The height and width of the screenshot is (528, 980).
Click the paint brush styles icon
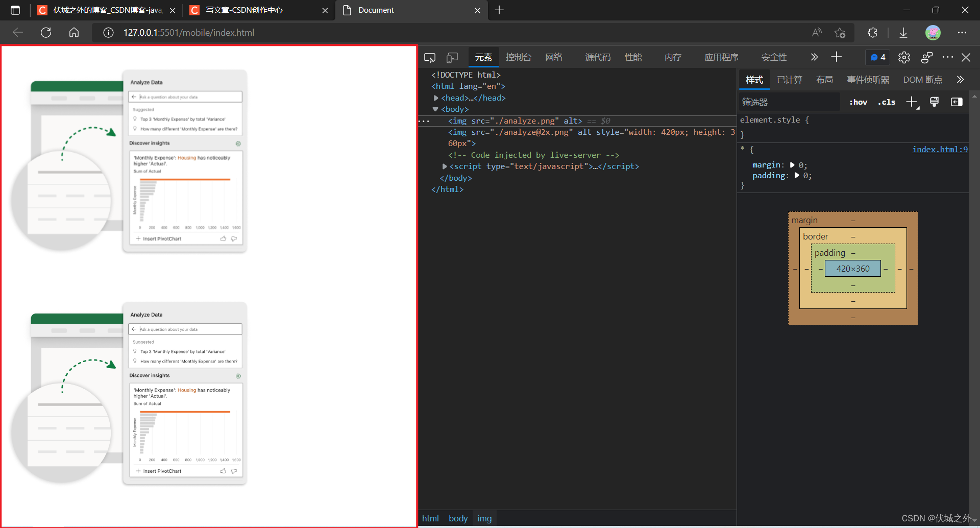(935, 102)
